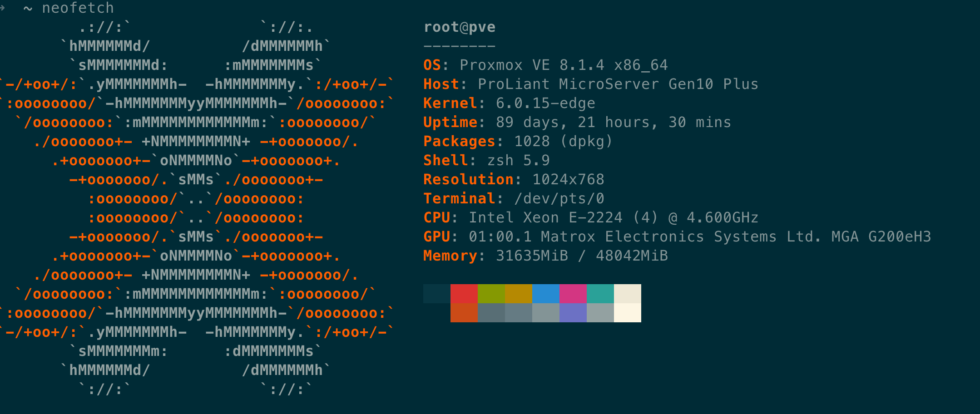Click the GPU label
The image size is (980, 414).
(436, 237)
